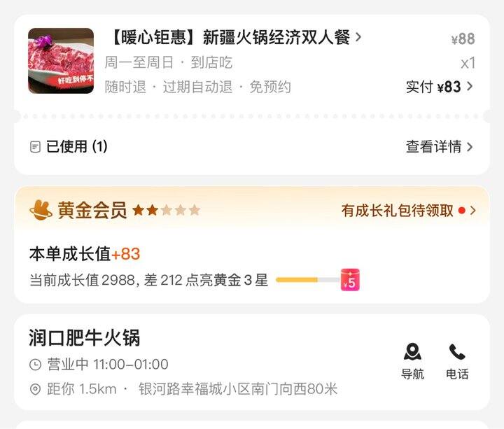Tap the location pin icon beside distance
Screen dimensions: 504x429
point(35,389)
